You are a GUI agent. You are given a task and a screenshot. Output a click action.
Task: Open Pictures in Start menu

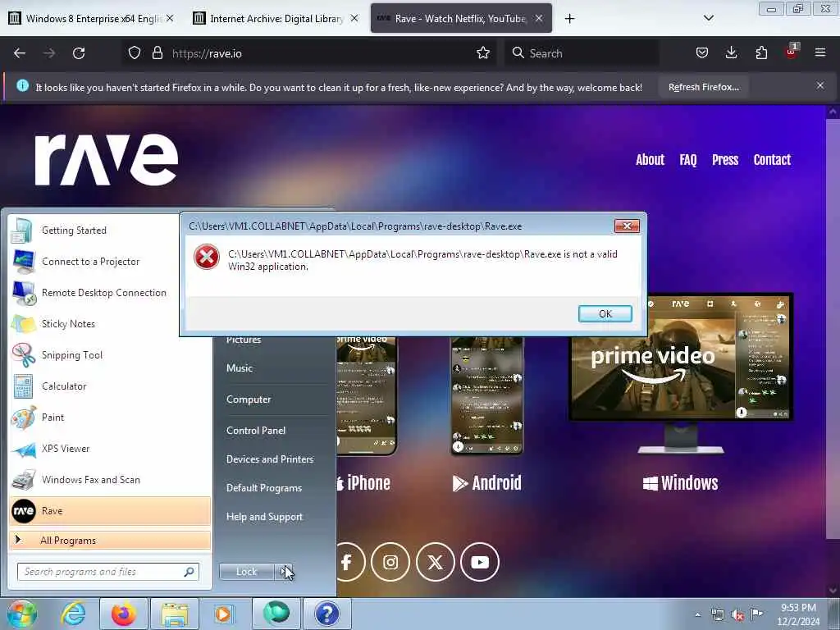pos(244,340)
